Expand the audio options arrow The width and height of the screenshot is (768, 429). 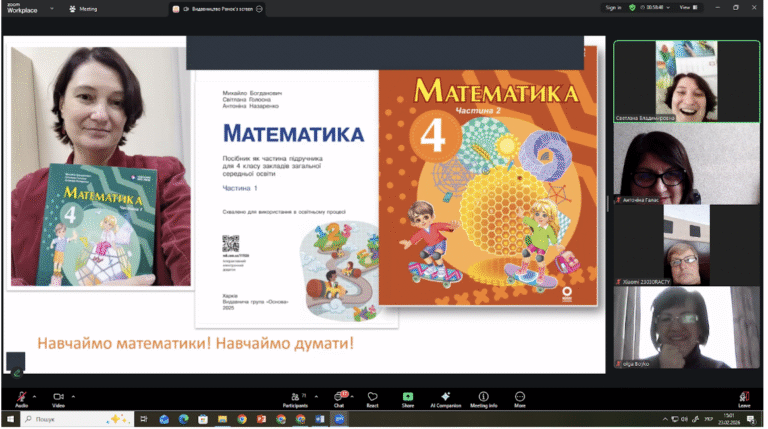(34, 398)
